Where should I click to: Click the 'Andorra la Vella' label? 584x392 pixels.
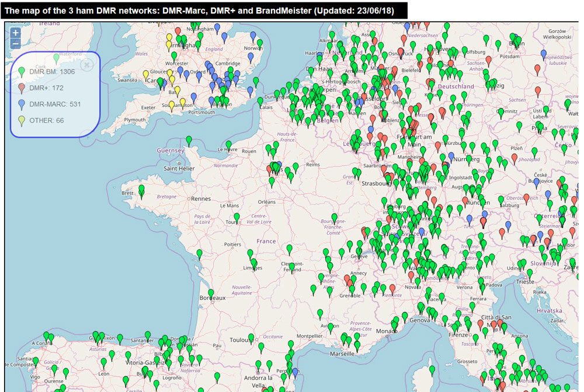[258, 381]
